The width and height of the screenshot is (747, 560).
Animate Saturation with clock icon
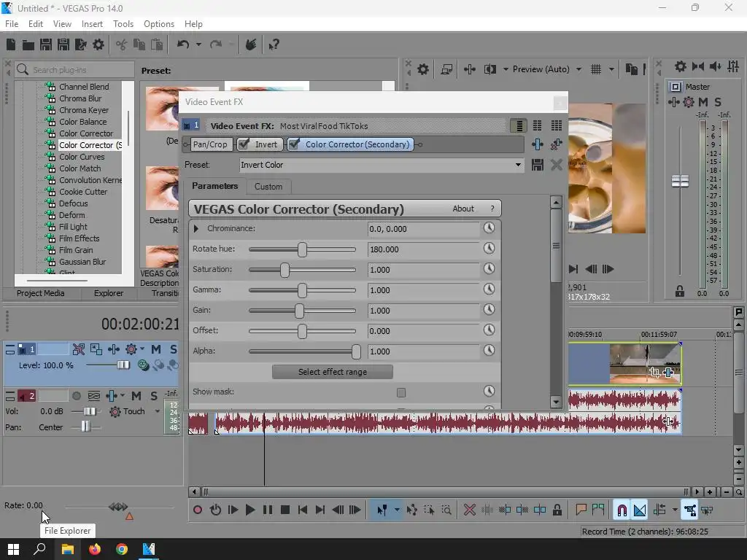click(x=489, y=269)
